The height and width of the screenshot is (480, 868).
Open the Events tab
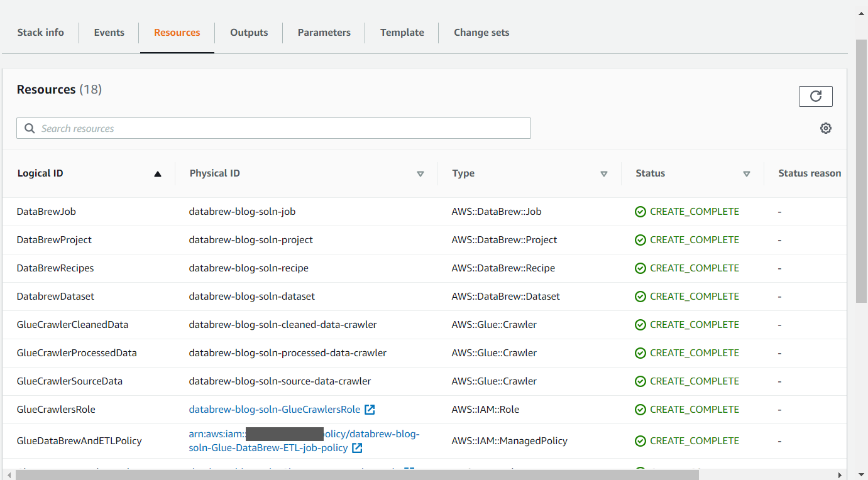tap(109, 33)
